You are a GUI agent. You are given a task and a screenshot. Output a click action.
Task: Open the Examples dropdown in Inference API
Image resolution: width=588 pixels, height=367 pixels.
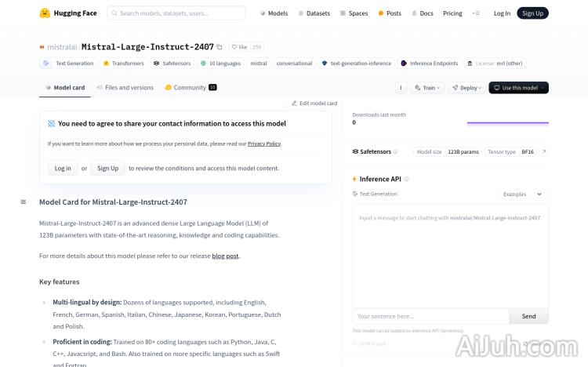click(521, 194)
